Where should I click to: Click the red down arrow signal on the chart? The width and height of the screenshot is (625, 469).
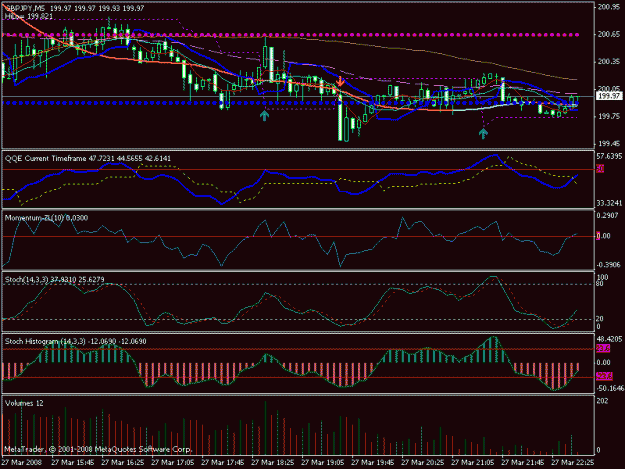click(340, 81)
